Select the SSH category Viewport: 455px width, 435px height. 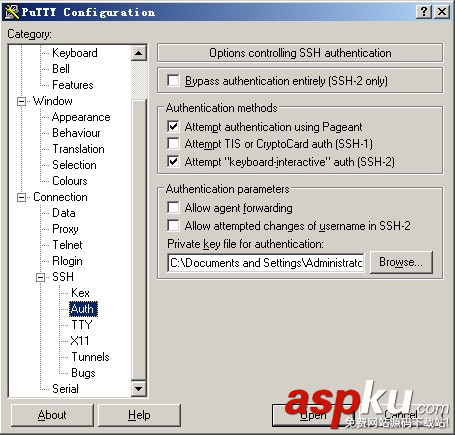click(63, 277)
